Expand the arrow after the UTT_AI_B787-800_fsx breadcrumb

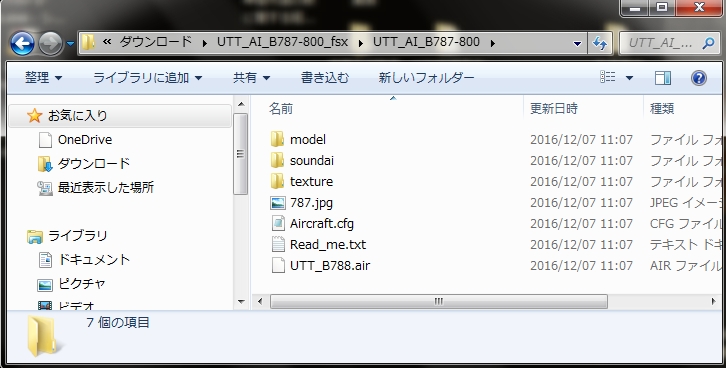tap(361, 44)
